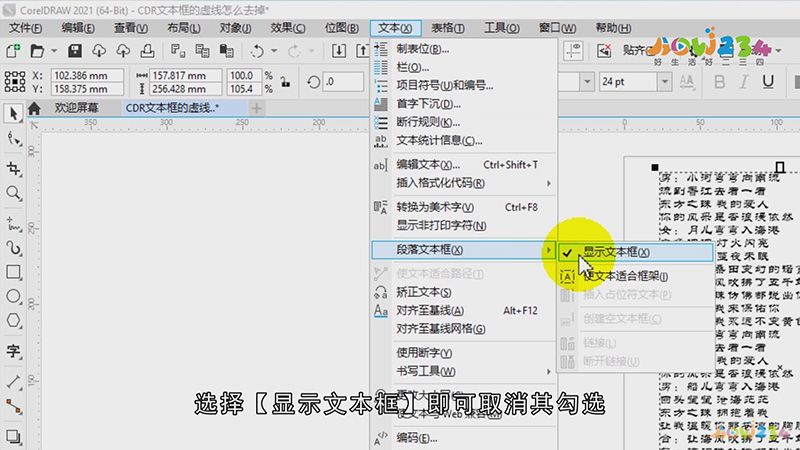The image size is (800, 450).
Task: Click the object height field 256.428 mm
Action: point(186,89)
